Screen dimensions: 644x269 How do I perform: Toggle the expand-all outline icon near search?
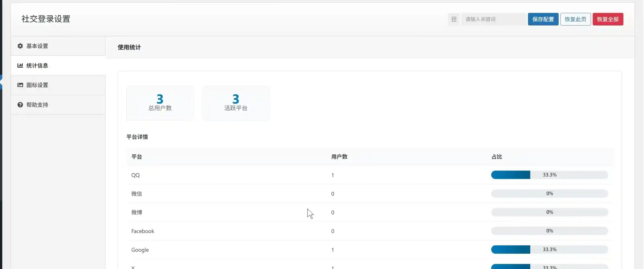tap(454, 19)
